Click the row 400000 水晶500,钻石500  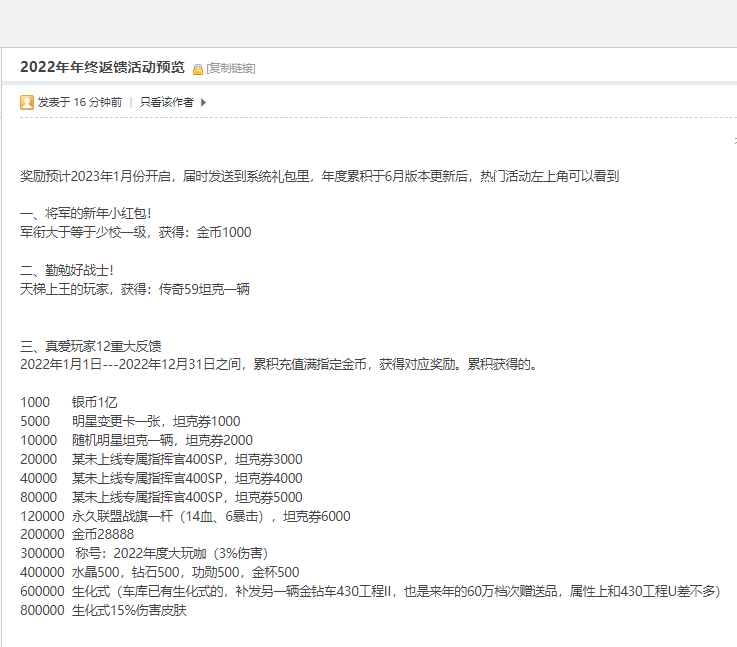click(x=160, y=572)
